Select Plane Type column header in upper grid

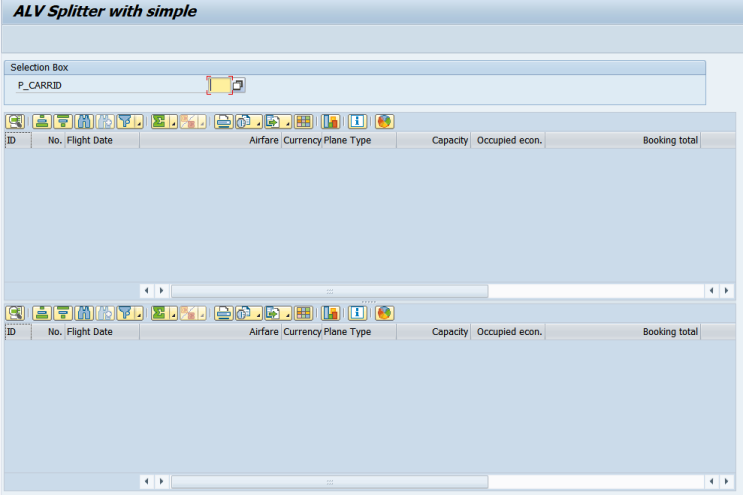359,140
